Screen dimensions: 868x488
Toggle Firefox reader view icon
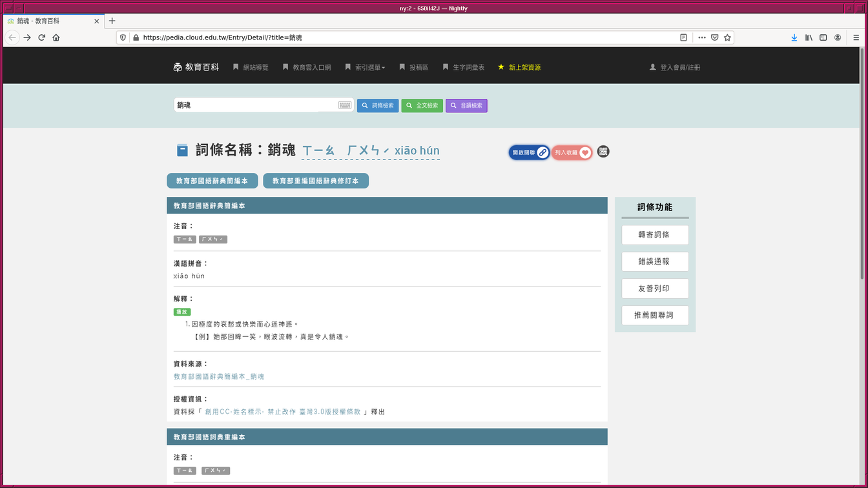pos(683,37)
